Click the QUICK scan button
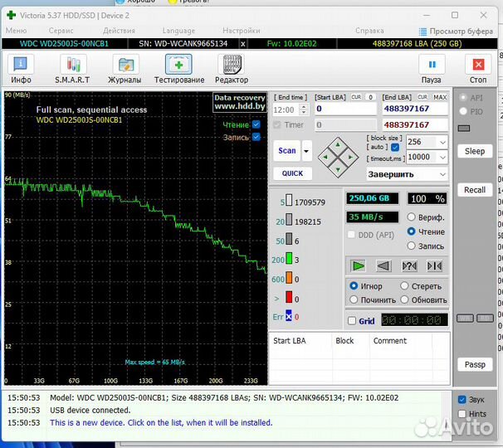Viewport: 503px width, 448px height. (x=292, y=173)
